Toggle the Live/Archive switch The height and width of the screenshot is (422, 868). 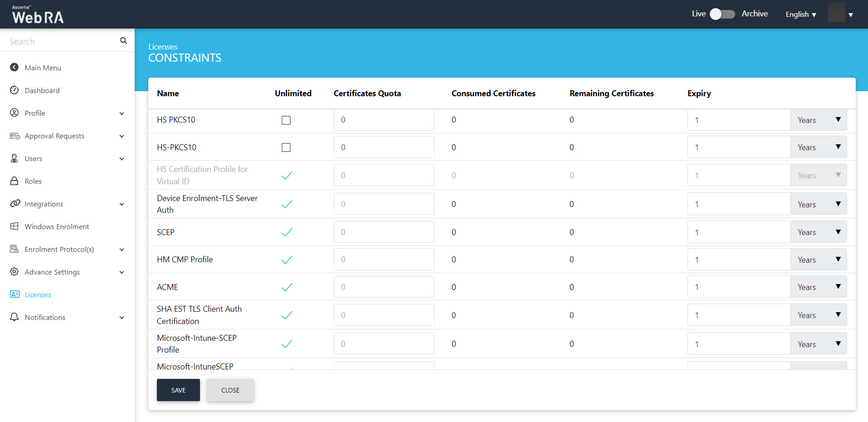(x=722, y=14)
